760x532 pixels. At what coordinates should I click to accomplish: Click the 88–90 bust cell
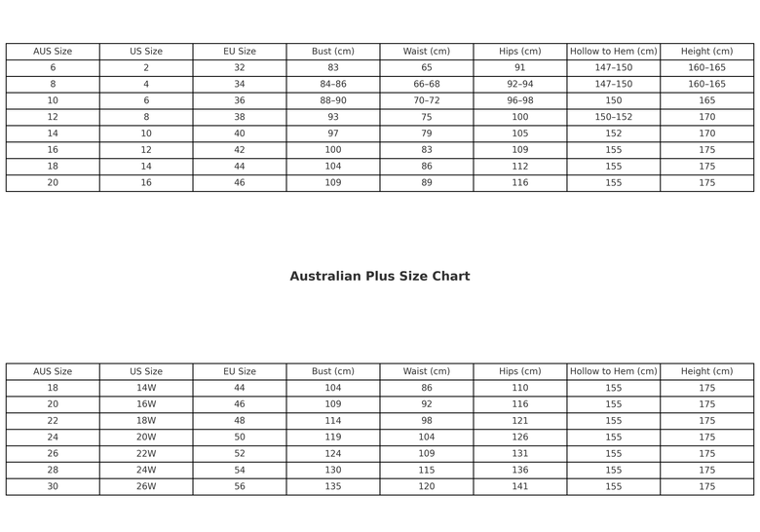point(333,100)
